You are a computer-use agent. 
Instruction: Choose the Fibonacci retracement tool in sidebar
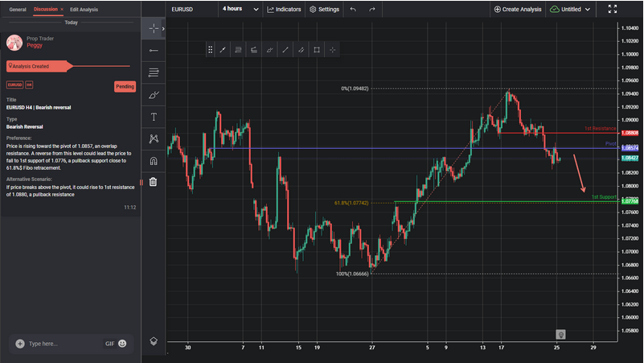(x=154, y=72)
